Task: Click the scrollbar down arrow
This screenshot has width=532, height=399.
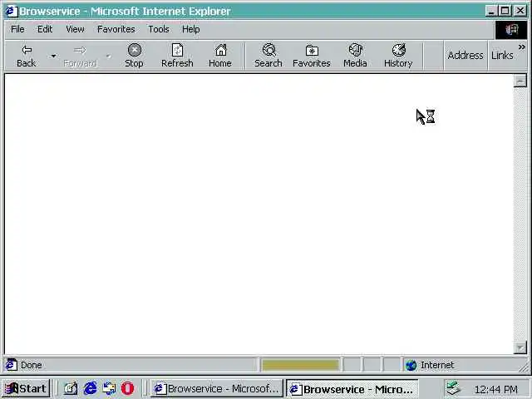Action: coord(520,347)
